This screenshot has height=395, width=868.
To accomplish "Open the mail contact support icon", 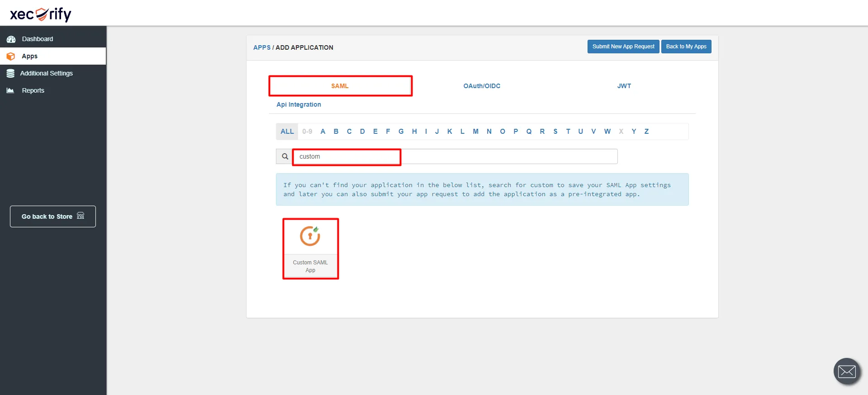I will point(847,371).
